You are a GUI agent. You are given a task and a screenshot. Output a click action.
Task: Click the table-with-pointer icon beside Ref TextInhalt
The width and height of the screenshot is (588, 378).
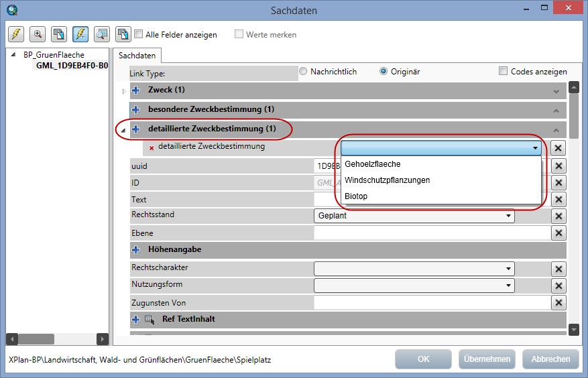click(x=150, y=320)
